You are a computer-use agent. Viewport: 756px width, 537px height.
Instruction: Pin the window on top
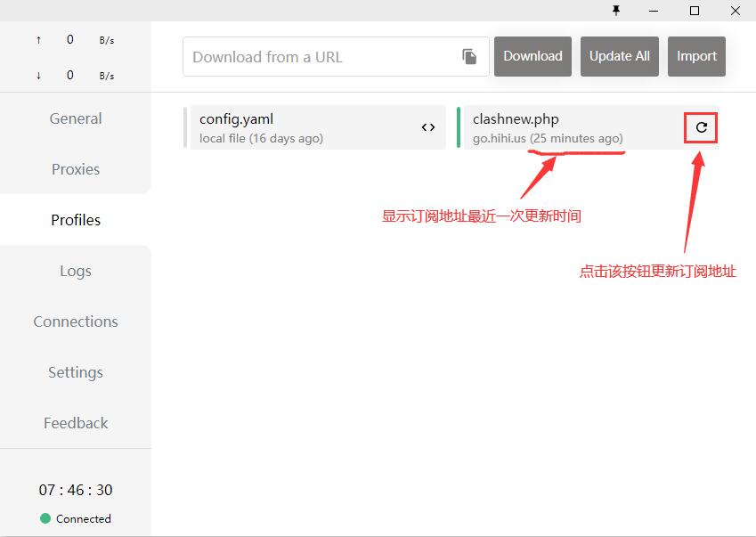pos(616,11)
